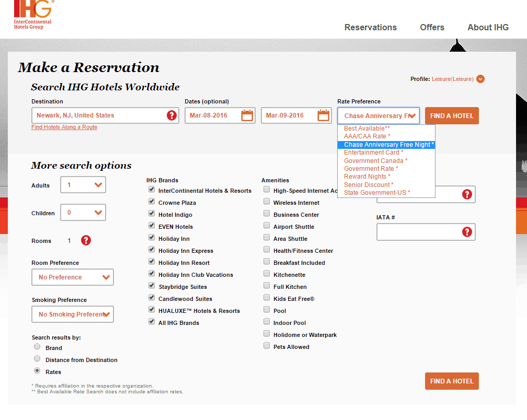Open the check-in date calendar icon

coord(247,115)
